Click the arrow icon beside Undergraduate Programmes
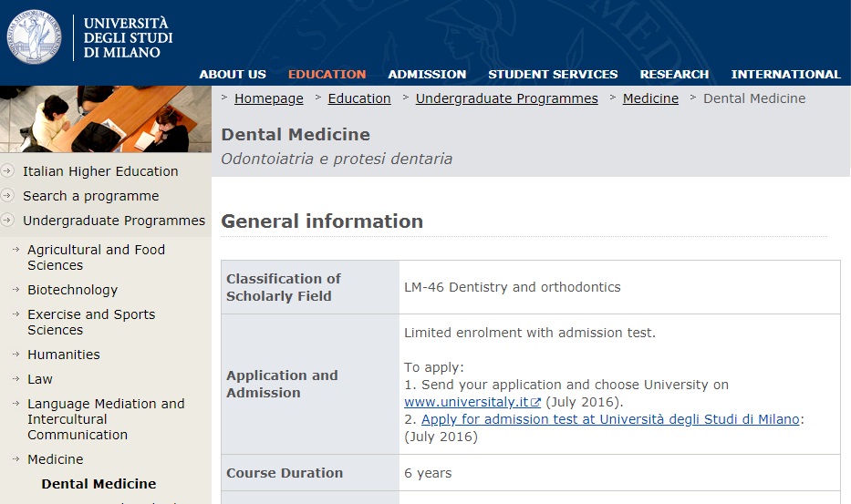This screenshot has height=504, width=851. [7, 221]
